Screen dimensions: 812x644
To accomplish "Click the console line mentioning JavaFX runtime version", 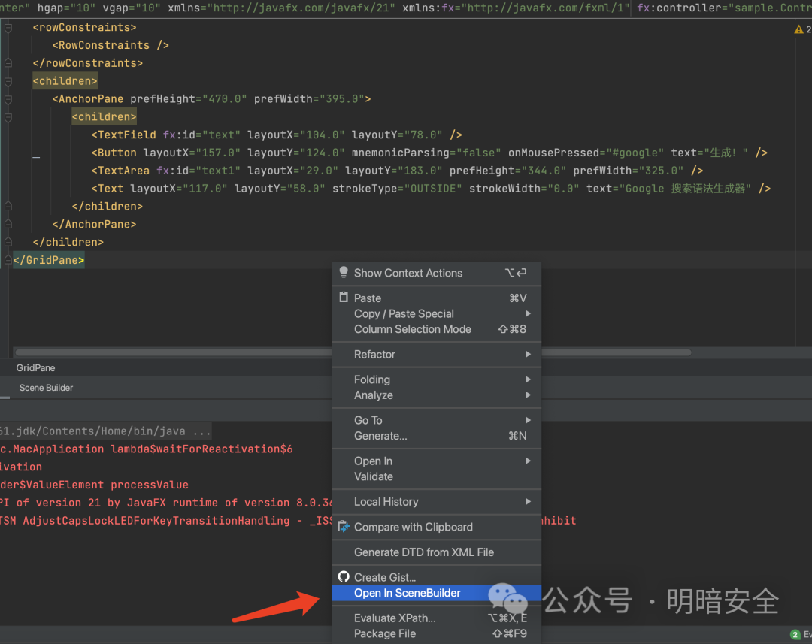I will [167, 503].
